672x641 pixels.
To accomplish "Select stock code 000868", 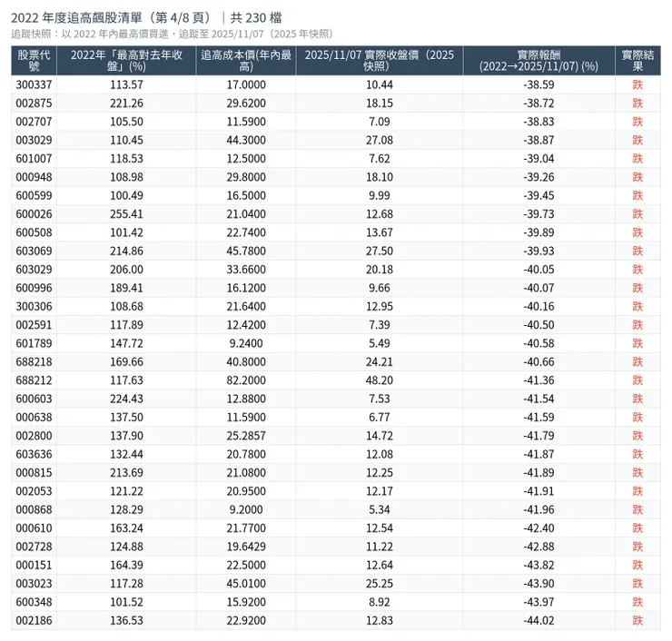I will (x=34, y=509).
